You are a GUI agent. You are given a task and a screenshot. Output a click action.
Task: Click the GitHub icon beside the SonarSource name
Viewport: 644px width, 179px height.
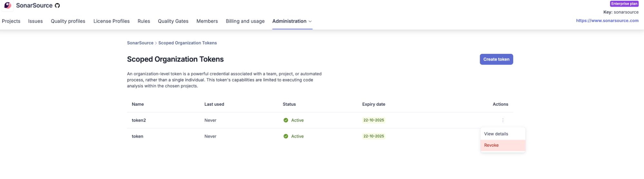pyautogui.click(x=57, y=5)
